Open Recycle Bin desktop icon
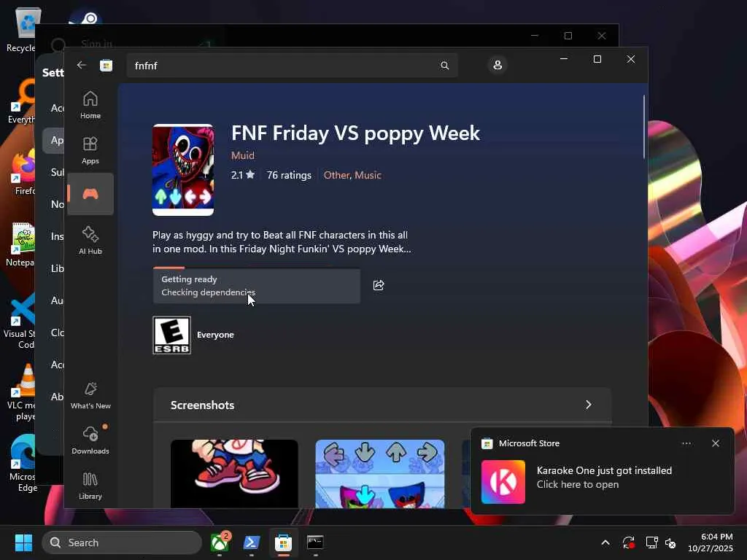 tap(21, 29)
